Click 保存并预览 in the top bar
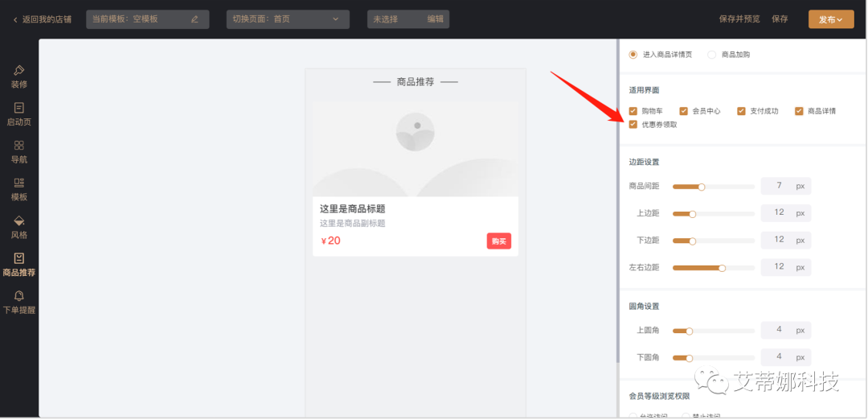This screenshot has width=868, height=420. click(739, 19)
